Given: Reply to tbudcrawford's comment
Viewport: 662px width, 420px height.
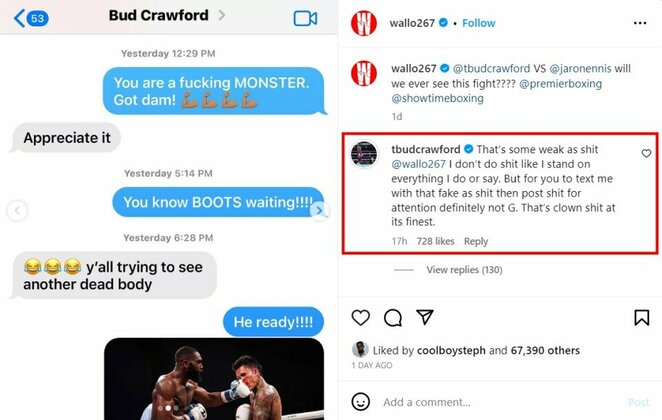Looking at the screenshot, I should [476, 241].
